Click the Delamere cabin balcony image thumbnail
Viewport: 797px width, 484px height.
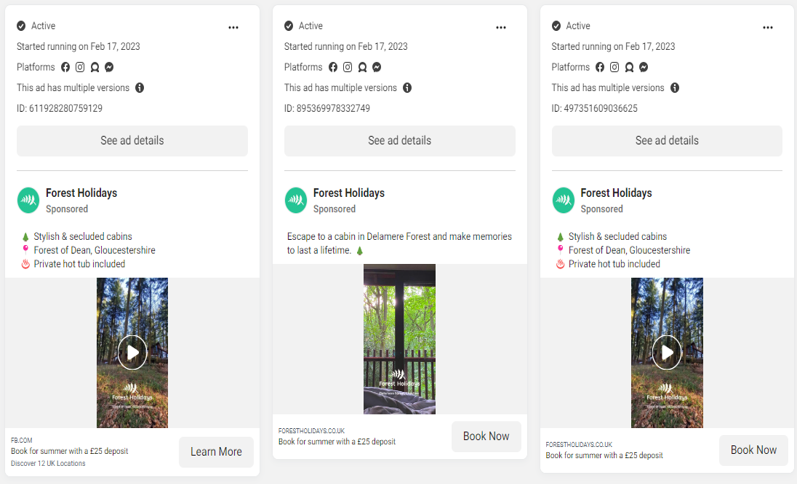[399, 338]
